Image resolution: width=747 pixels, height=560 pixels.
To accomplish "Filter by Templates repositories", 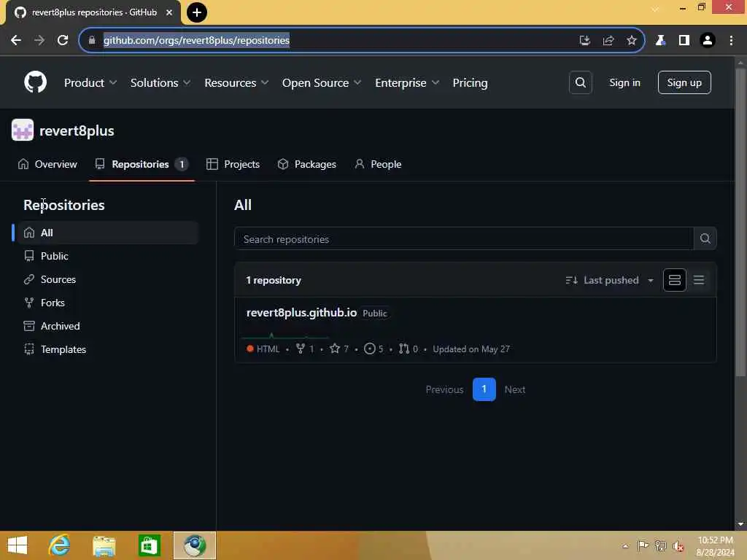I will click(108, 349).
